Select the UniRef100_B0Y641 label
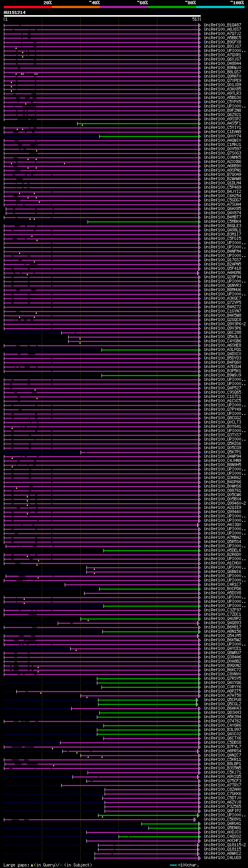Screen dimensions: 248x868 point(222,426)
